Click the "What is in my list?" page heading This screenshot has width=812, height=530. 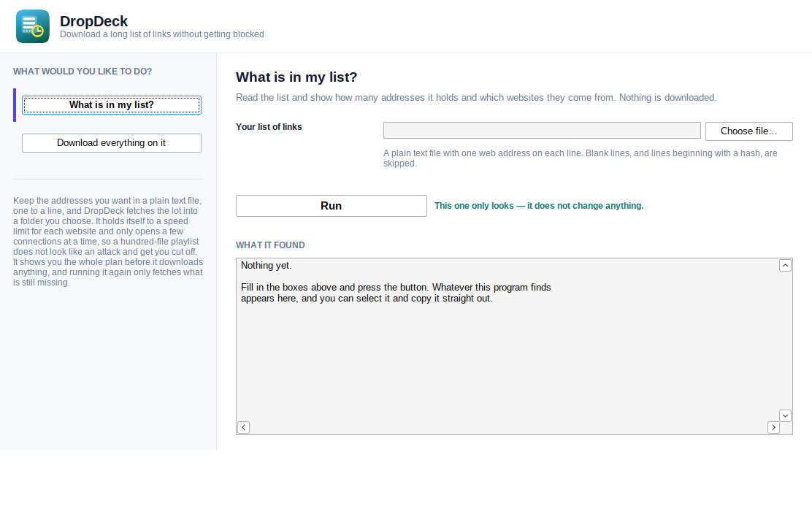pos(296,77)
